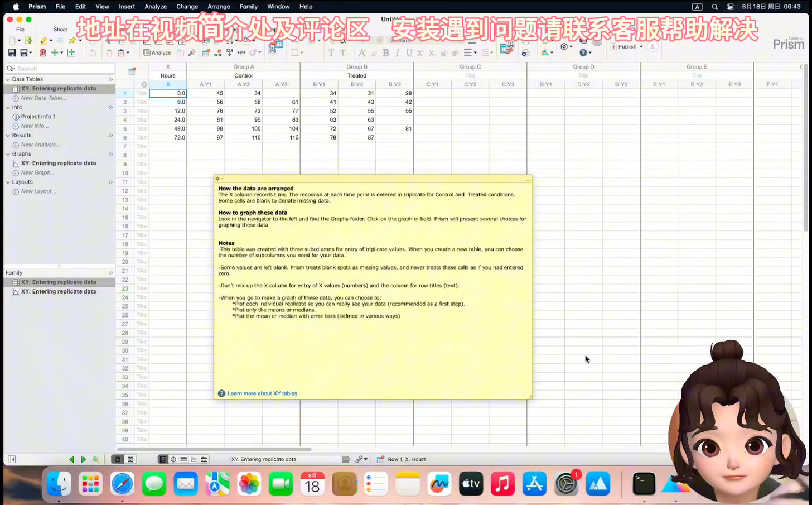Click the Print icon in toolbar
Image resolution: width=812 pixels, height=505 pixels.
[x=525, y=52]
